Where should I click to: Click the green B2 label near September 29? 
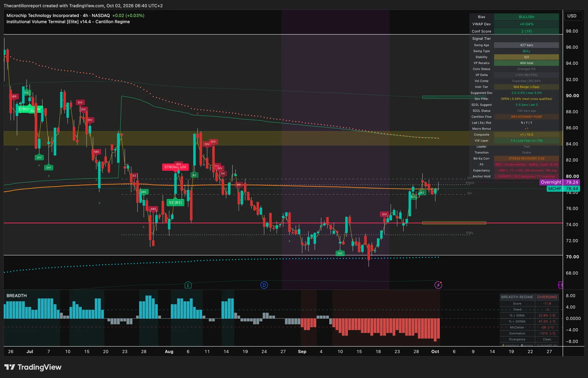coord(422,192)
